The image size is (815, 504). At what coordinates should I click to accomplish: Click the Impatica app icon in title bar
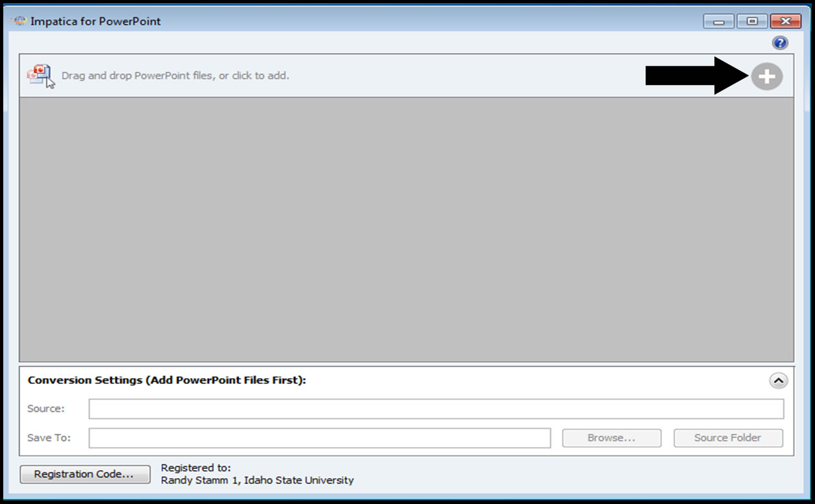click(x=18, y=21)
